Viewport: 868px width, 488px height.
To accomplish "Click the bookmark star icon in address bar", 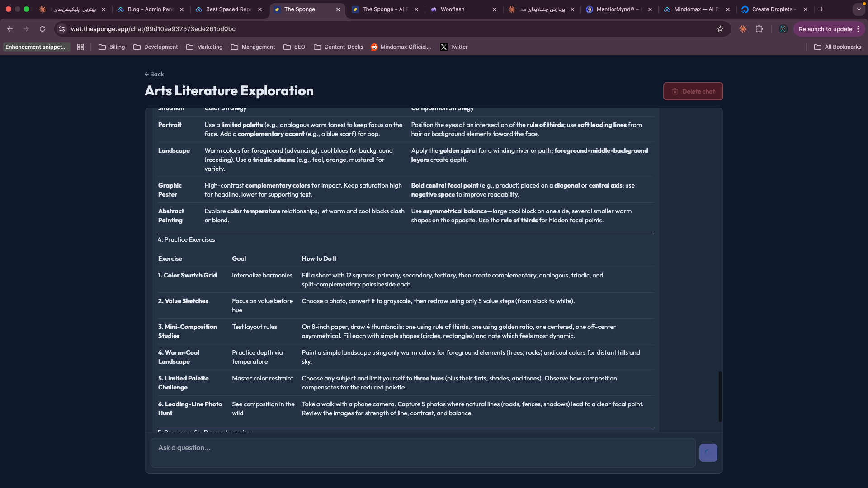I will pos(720,29).
